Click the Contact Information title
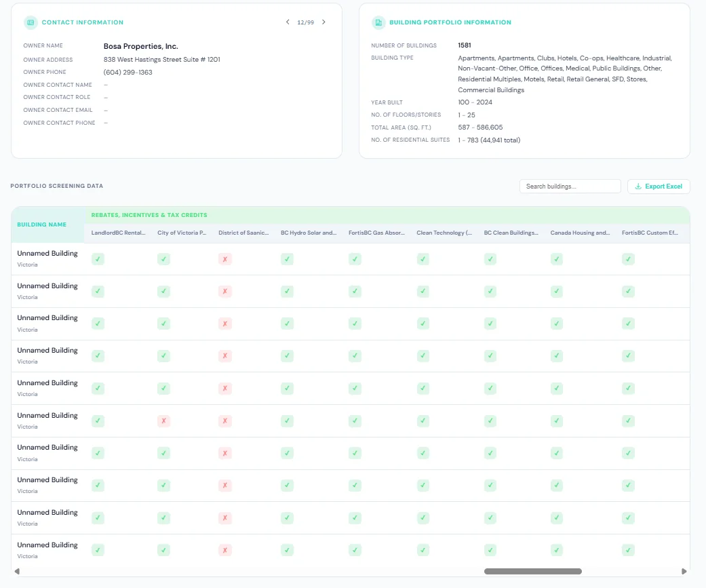 [x=82, y=22]
